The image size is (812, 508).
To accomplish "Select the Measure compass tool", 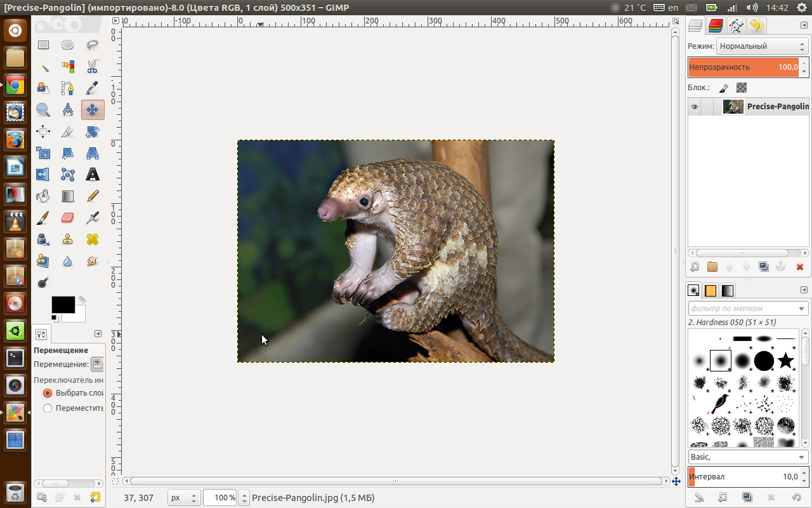I will 68,110.
